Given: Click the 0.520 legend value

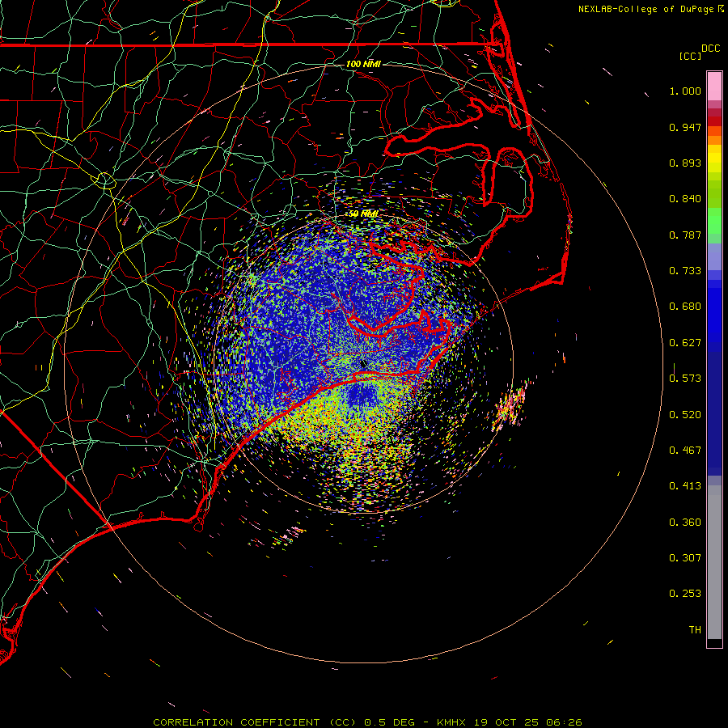Looking at the screenshot, I should pos(685,415).
